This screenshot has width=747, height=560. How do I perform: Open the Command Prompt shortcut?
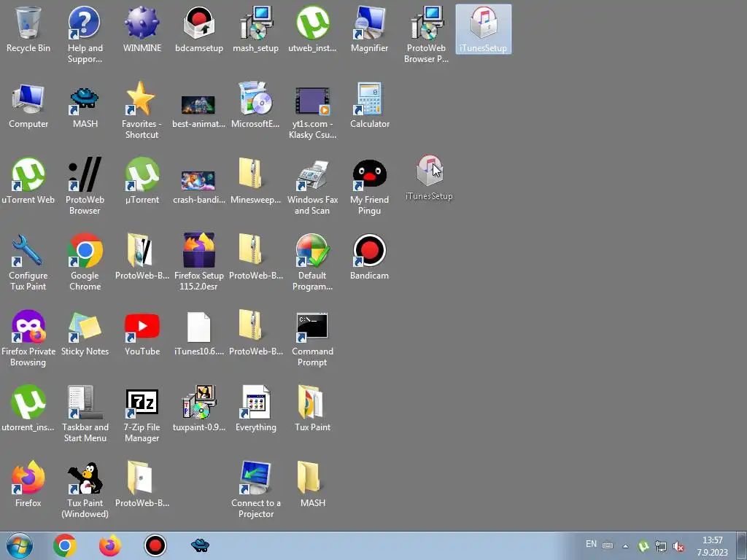click(312, 339)
